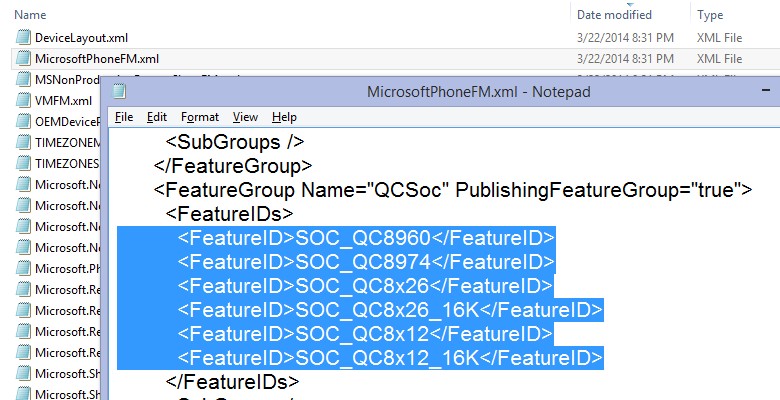
Task: Click the <SubGroups /> line in Notepad
Action: [235, 142]
